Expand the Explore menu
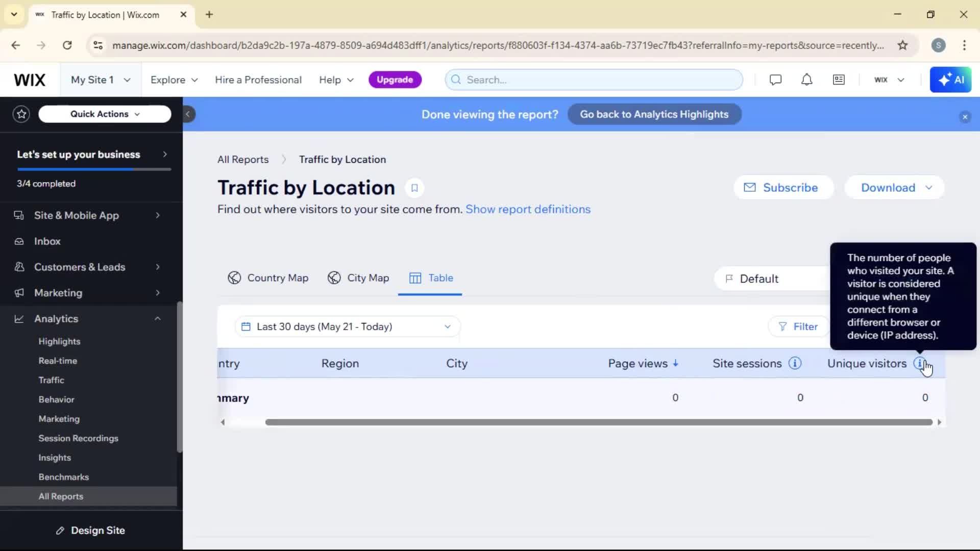The image size is (980, 551). [174, 80]
